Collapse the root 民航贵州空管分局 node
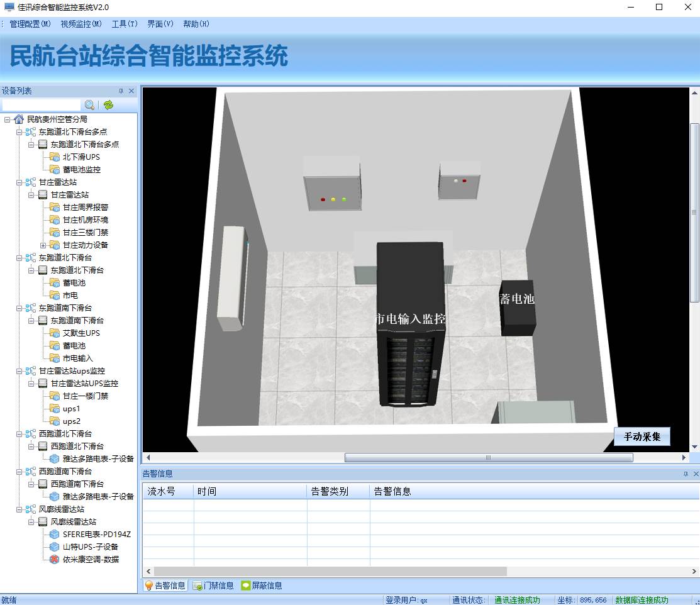700x605 pixels. coord(7,119)
